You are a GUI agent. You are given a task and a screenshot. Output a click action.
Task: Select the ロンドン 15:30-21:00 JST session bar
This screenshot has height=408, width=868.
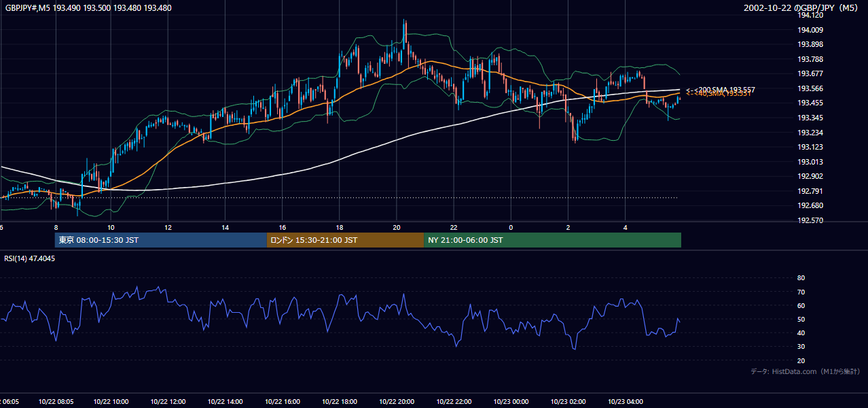(346, 240)
